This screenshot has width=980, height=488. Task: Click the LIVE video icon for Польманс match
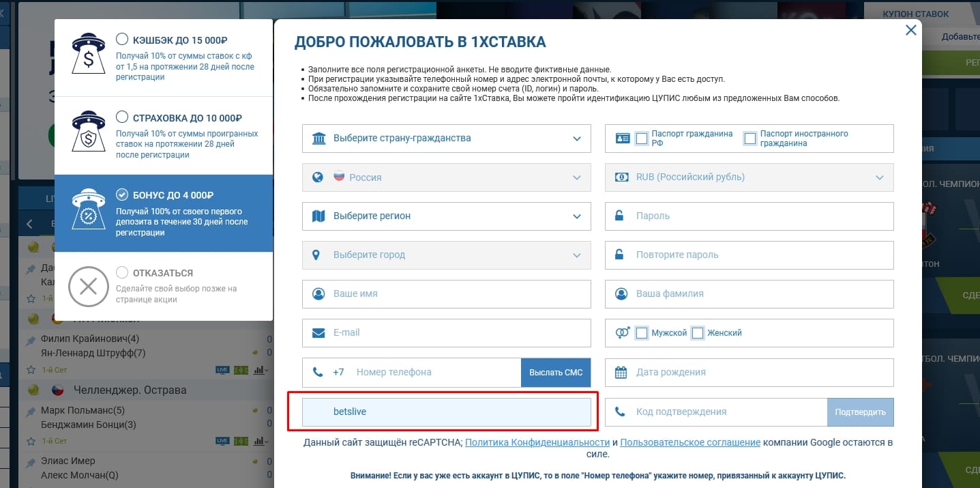pos(222,441)
